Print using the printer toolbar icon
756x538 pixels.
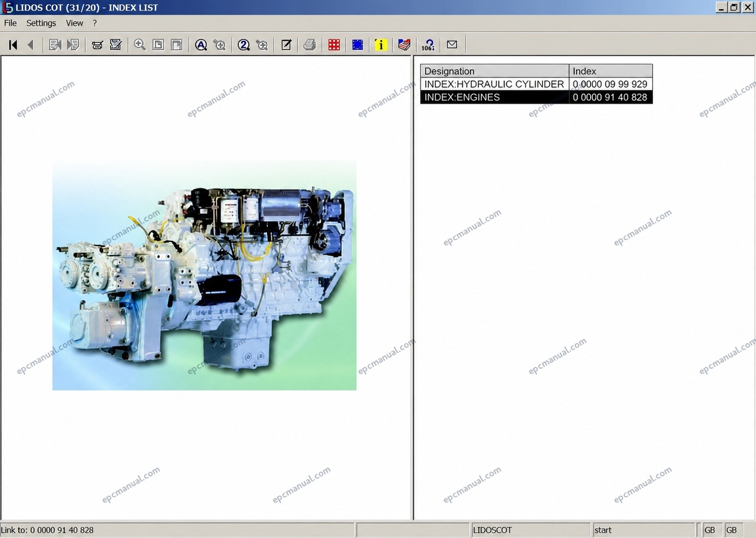click(310, 45)
